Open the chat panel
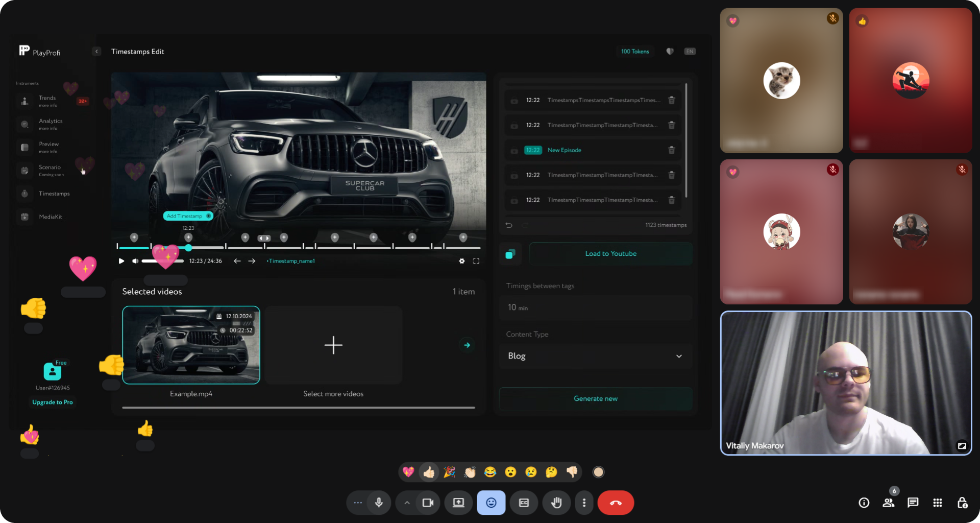 [913, 503]
